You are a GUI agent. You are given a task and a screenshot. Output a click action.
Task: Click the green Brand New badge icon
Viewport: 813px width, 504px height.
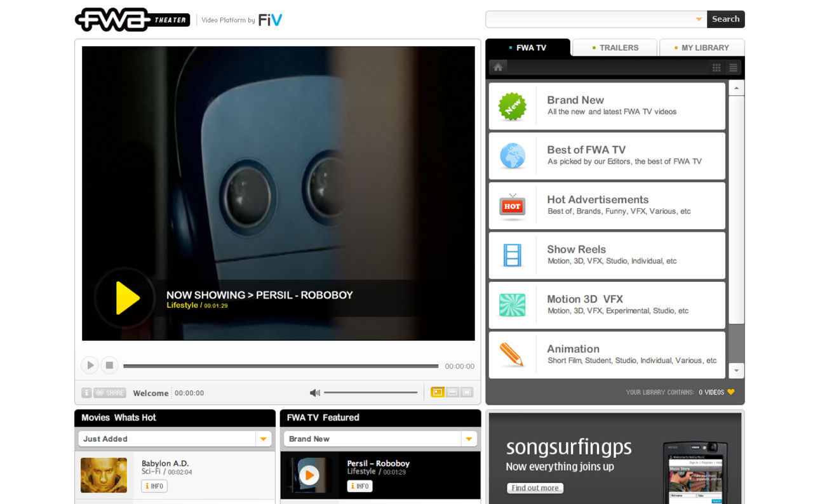[513, 106]
